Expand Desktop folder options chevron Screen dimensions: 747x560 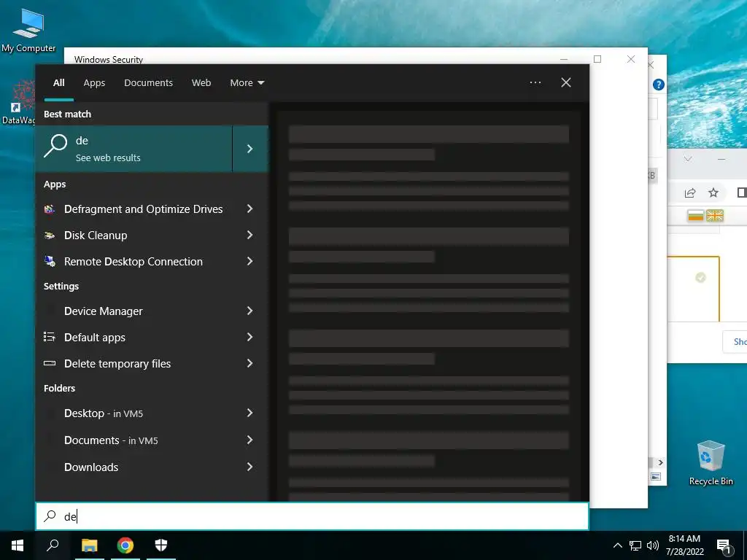click(249, 413)
